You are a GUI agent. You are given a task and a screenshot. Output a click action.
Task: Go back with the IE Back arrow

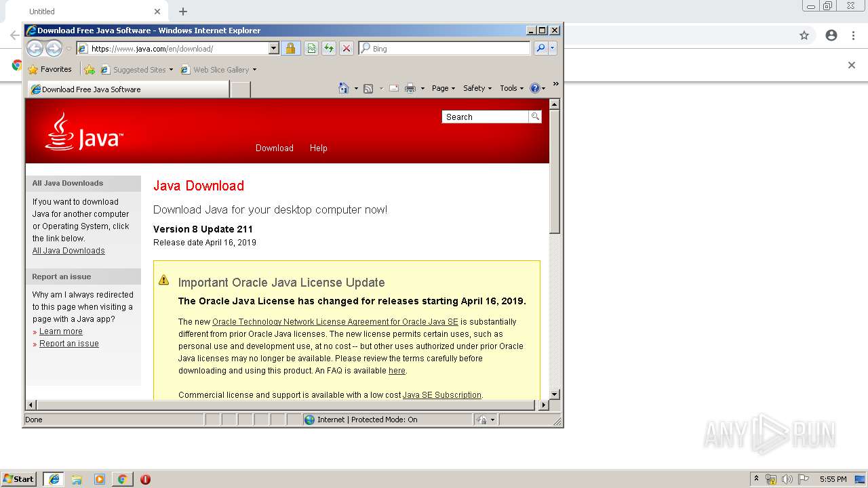click(x=35, y=48)
